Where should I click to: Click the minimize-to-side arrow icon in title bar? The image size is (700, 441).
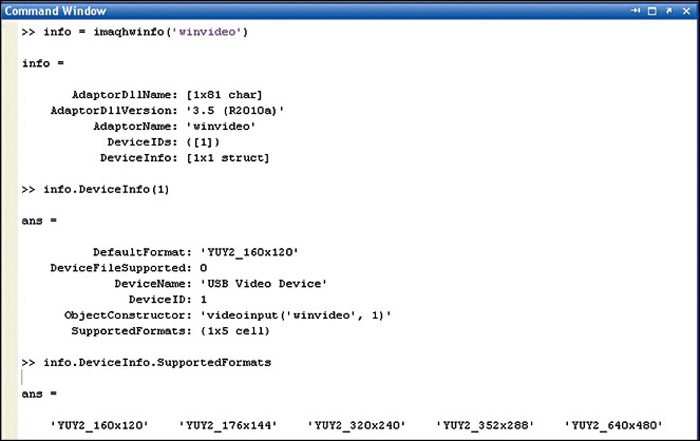click(x=636, y=11)
